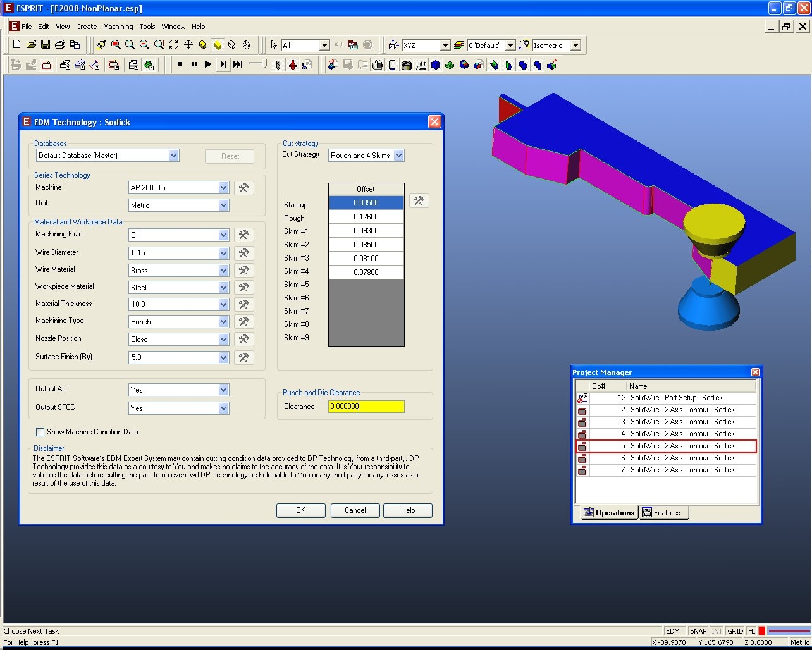The image size is (812, 650).
Task: Open the Isometric view dropdown in toolbar
Action: click(575, 46)
